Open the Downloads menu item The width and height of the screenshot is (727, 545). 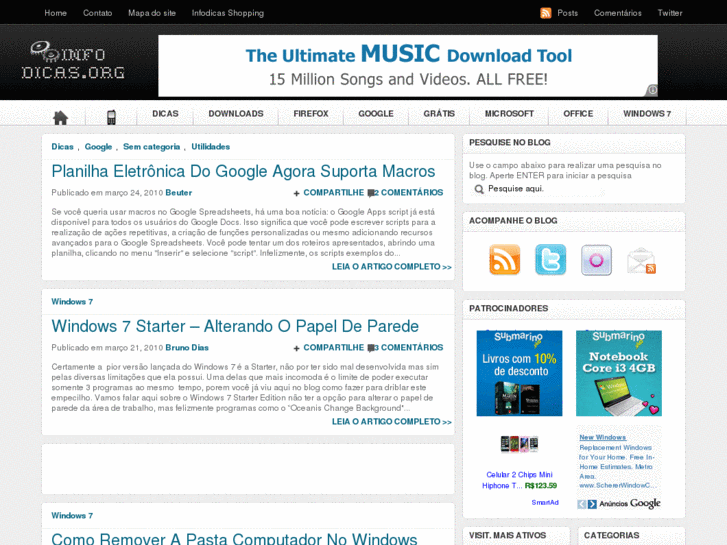tap(236, 114)
